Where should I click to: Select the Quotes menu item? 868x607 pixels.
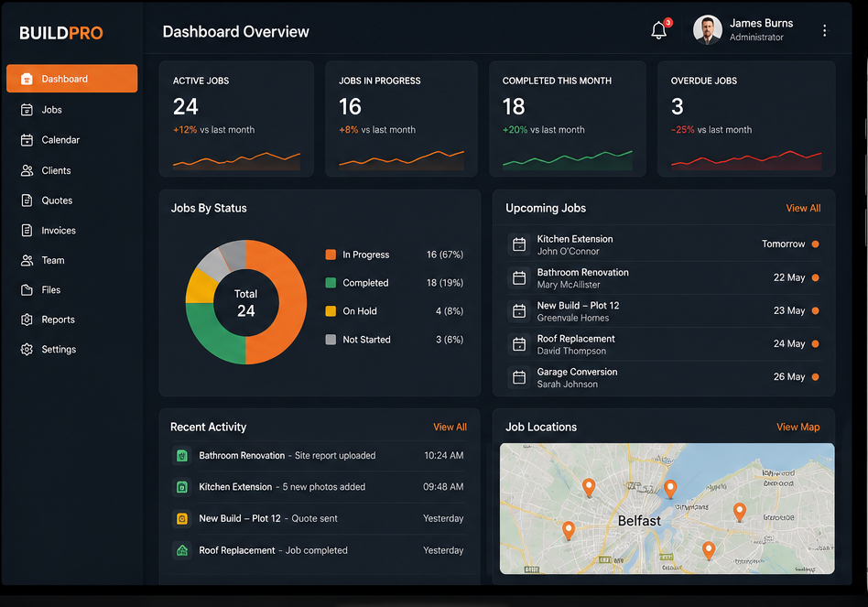(72, 201)
